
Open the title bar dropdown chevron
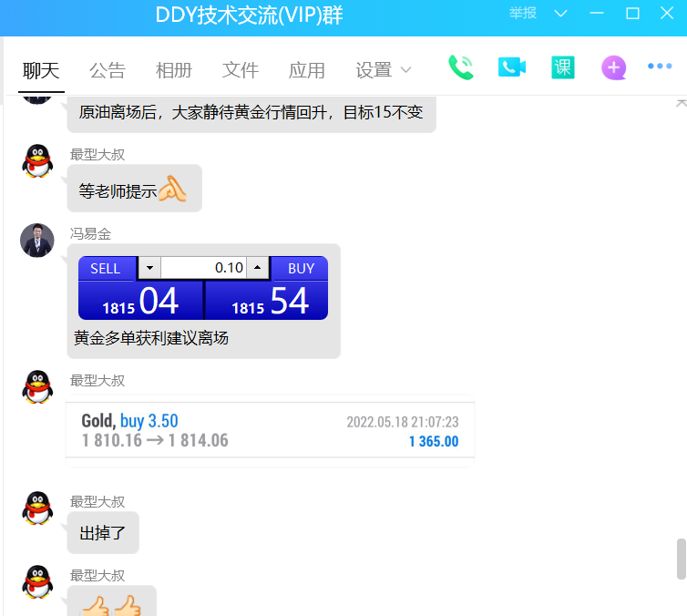(561, 14)
